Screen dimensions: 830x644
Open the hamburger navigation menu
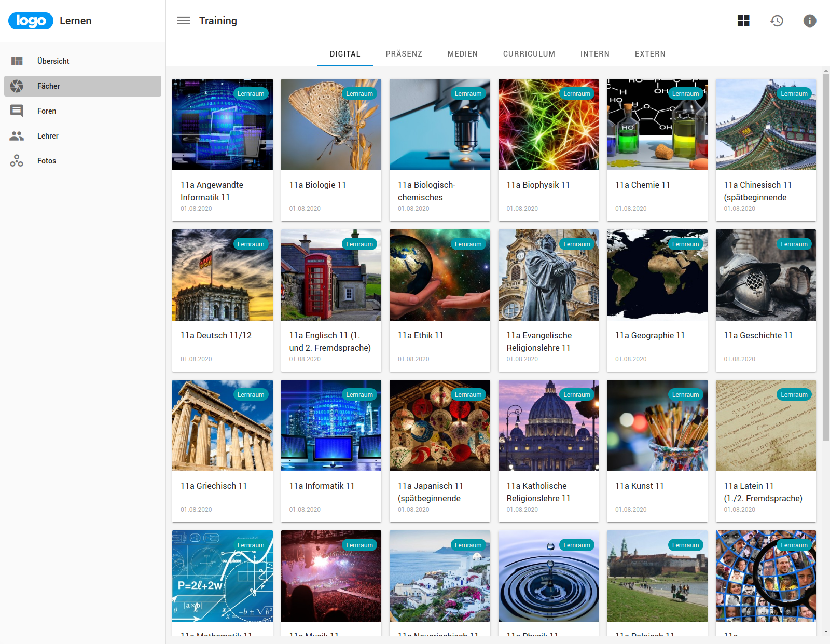pos(184,21)
